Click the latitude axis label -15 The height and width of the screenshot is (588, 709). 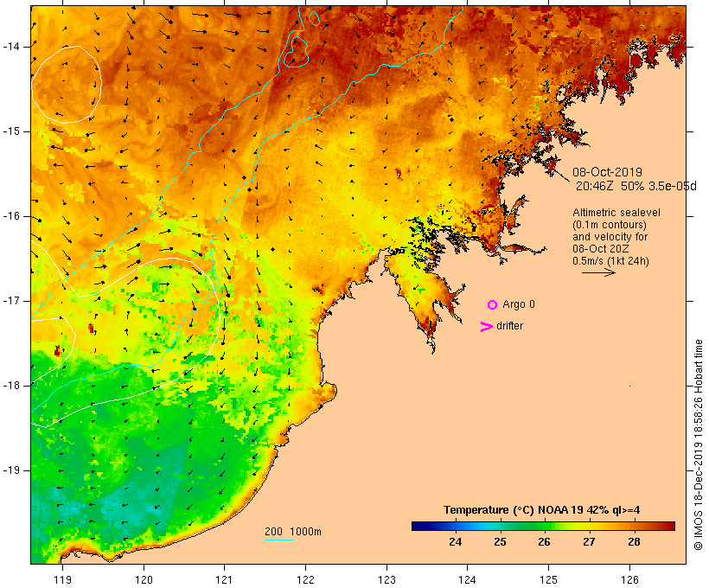tap(11, 131)
